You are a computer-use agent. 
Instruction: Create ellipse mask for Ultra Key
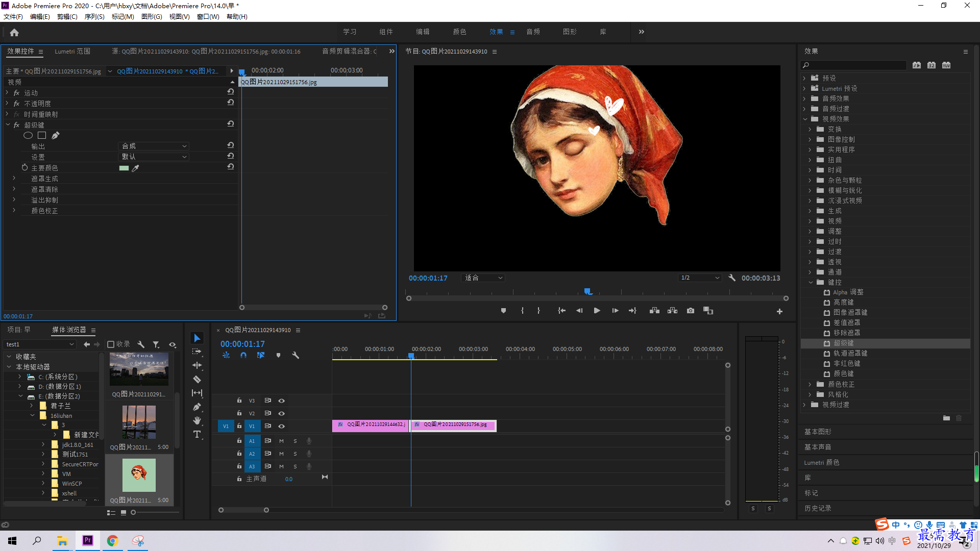click(x=28, y=136)
